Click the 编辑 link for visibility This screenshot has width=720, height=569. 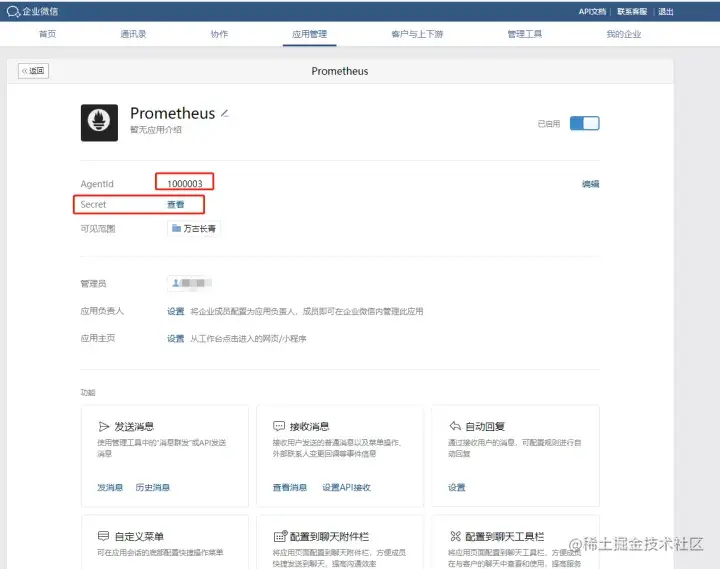click(x=591, y=184)
